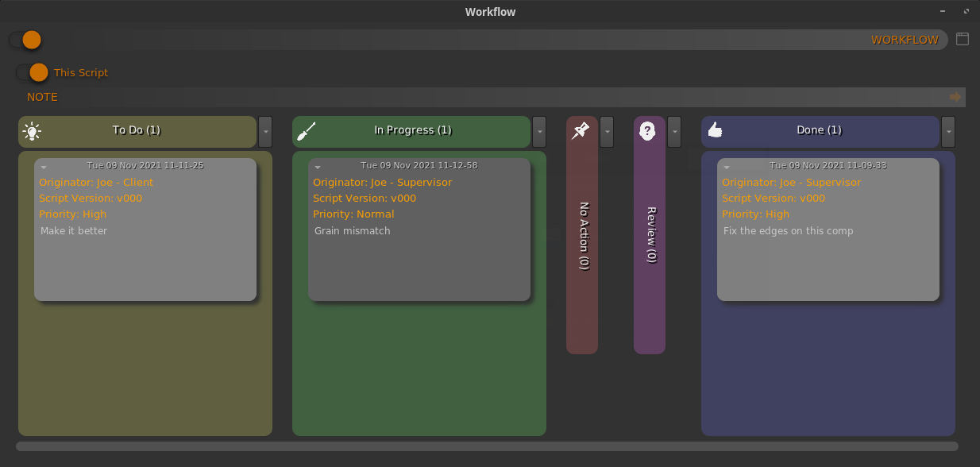The height and width of the screenshot is (467, 980).
Task: Toggle the top workflow switch
Action: [25, 40]
